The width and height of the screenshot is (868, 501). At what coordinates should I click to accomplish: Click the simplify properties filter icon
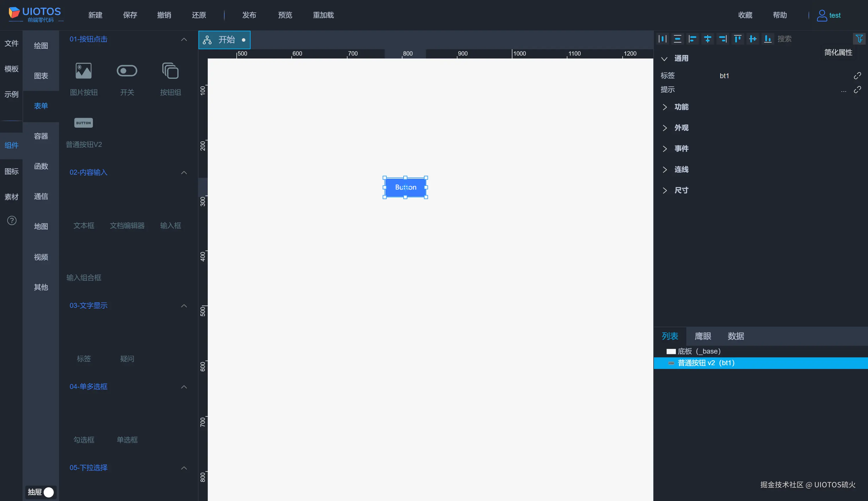[x=859, y=39]
